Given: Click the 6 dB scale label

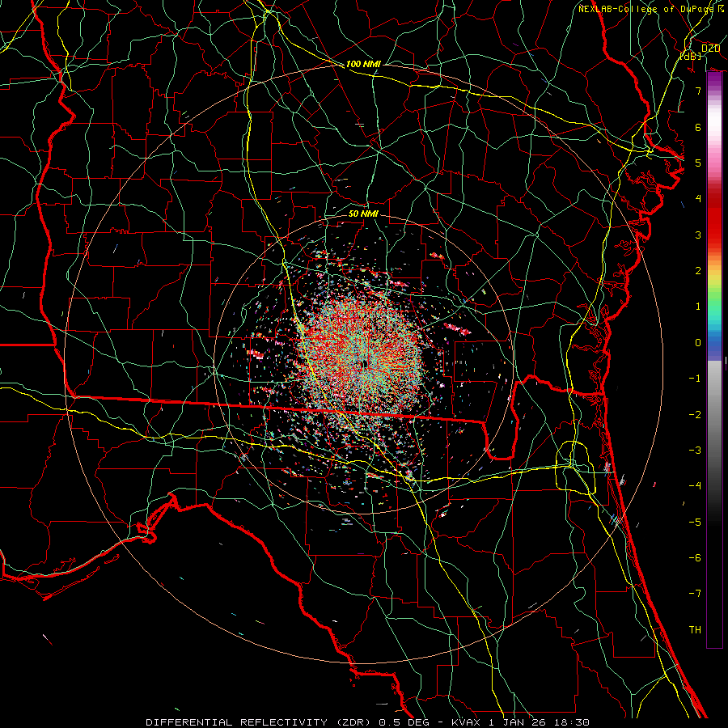Looking at the screenshot, I should click(x=698, y=127).
